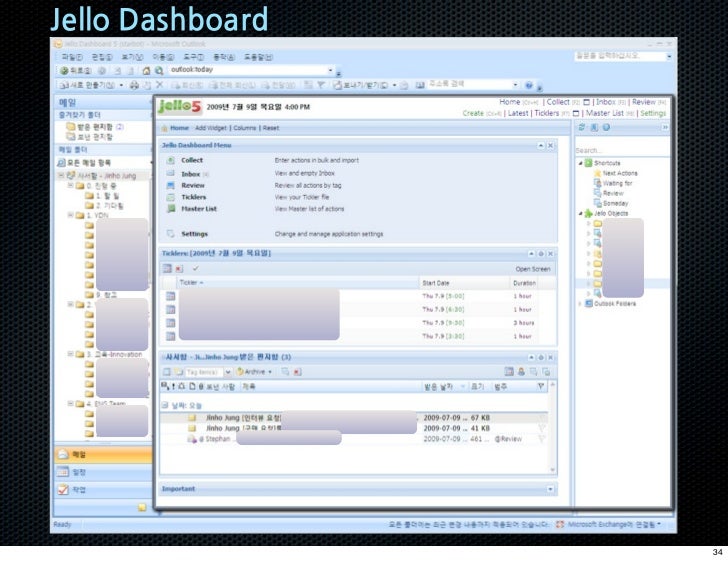Click the red delete icon in Ticklers toolbar
This screenshot has width=728, height=561.
click(x=179, y=268)
